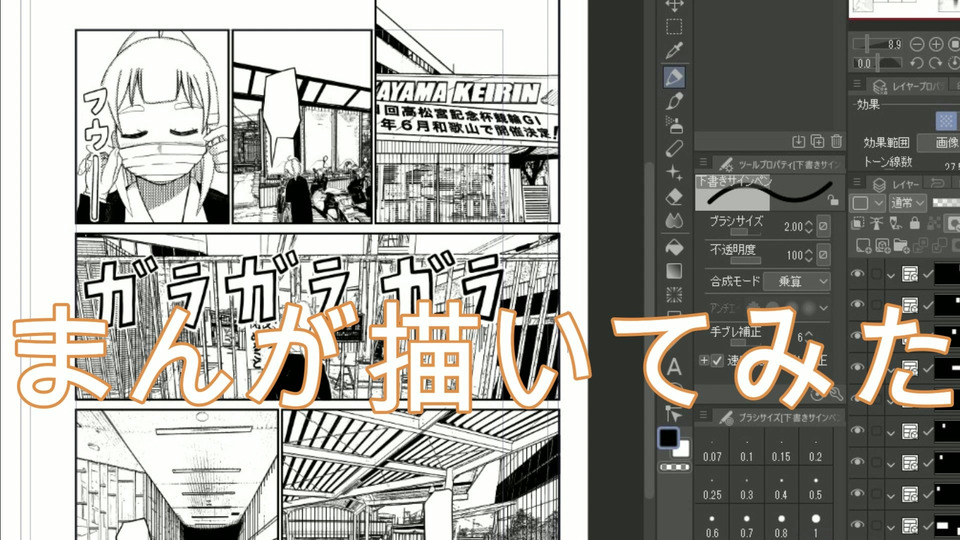Open the Tool Property panel hamburger menu

pos(703,162)
